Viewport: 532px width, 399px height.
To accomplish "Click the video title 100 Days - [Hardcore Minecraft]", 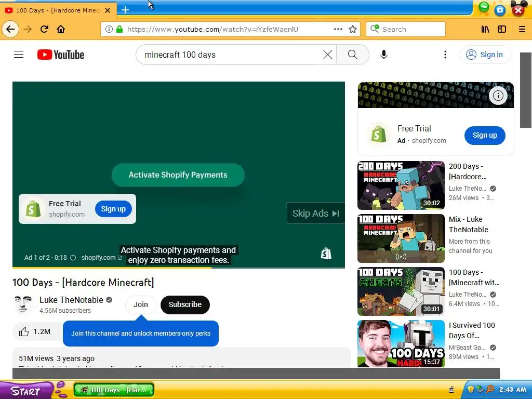I will (x=83, y=282).
